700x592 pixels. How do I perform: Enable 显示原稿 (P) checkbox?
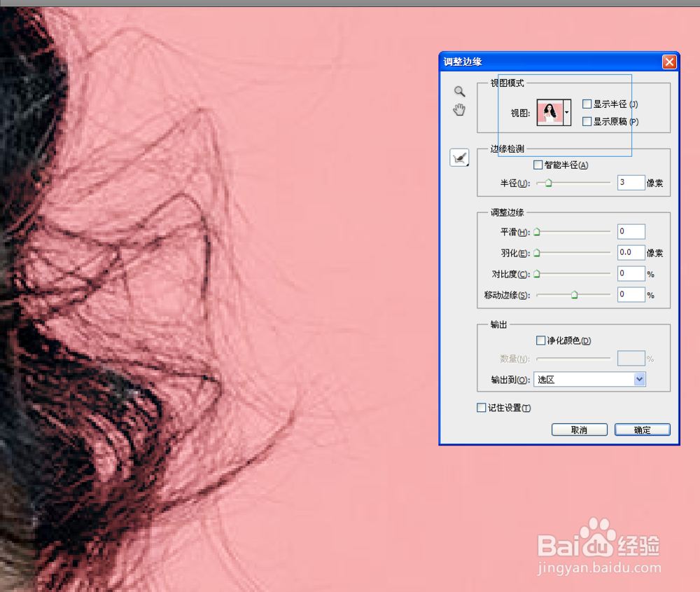point(587,121)
